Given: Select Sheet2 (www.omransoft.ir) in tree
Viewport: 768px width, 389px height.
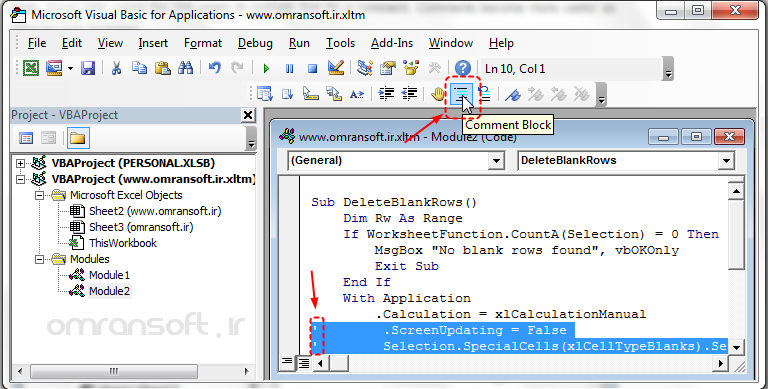Looking at the screenshot, I should [155, 211].
